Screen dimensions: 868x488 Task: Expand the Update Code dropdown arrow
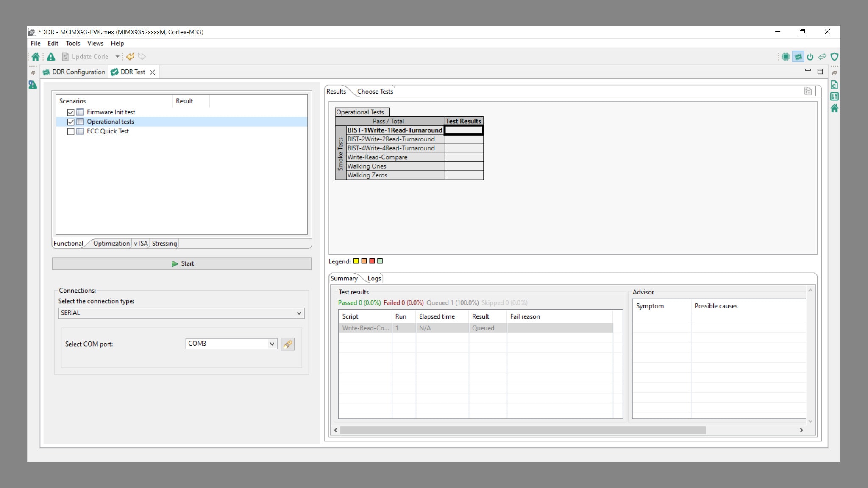117,56
